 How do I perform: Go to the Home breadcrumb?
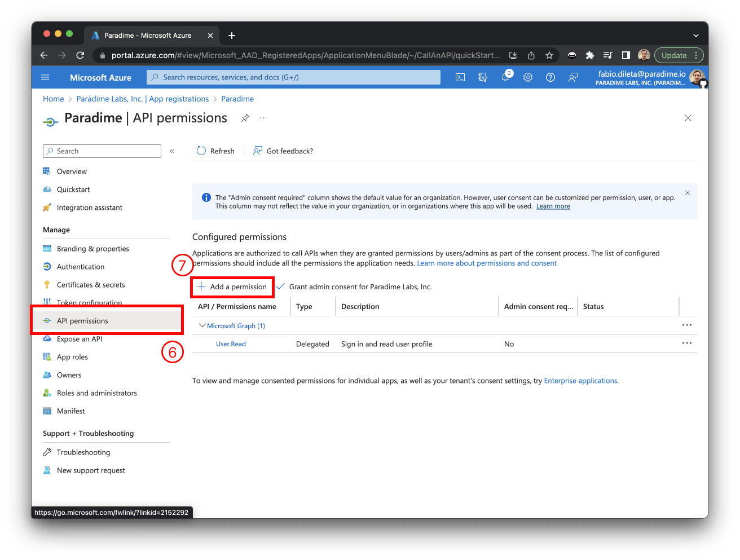(x=54, y=99)
